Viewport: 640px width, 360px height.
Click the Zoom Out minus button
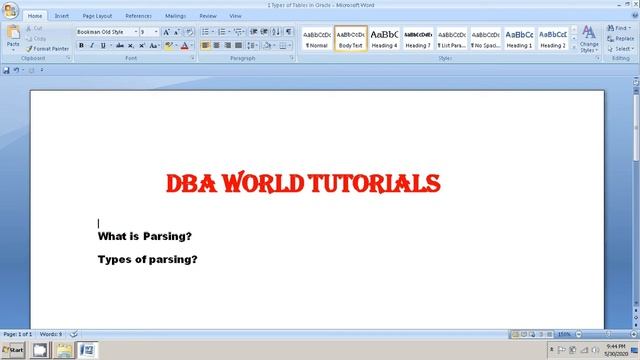(x=579, y=334)
